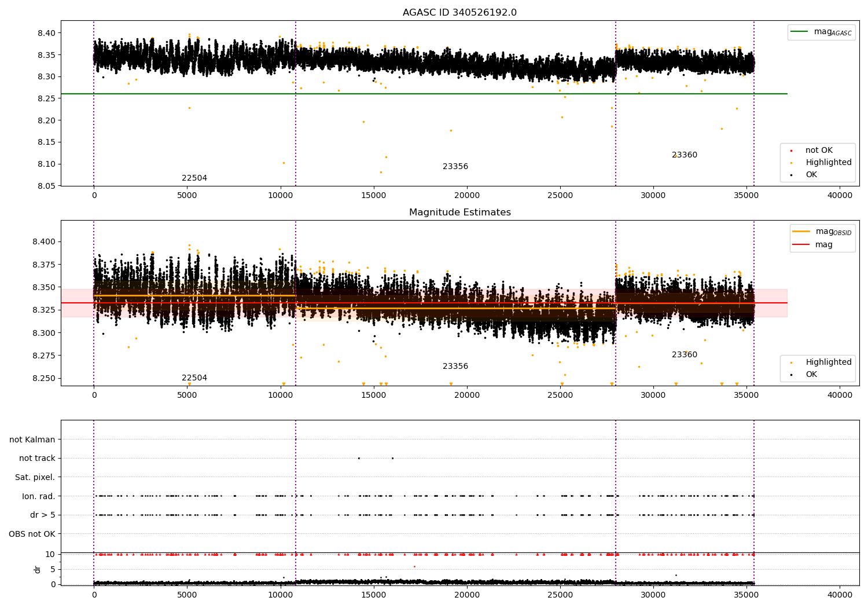This screenshot has width=868, height=608.
Task: Click the 10 tick on the dr axis
Action: tap(51, 555)
